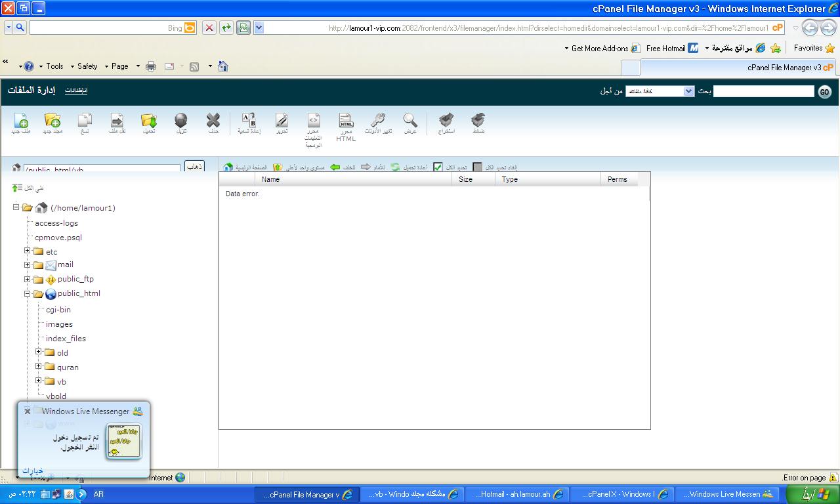Click the Unselect All checkbox
Viewport: 840px width, 504px height.
pyautogui.click(x=477, y=167)
